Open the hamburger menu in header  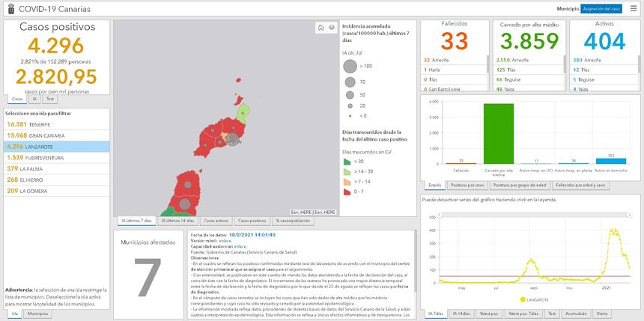(x=634, y=8)
